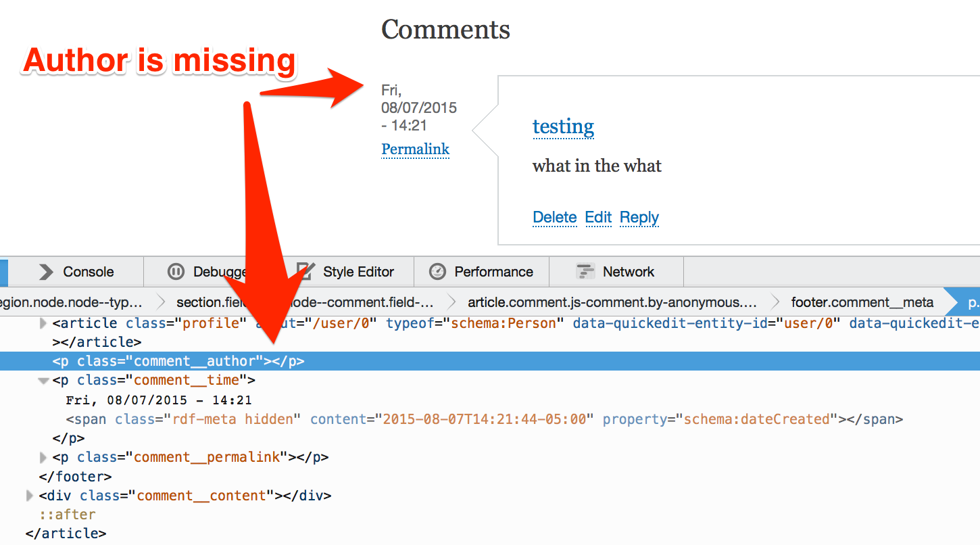Open the testing comment title link
Image resolution: width=980 pixels, height=545 pixels.
[x=563, y=126]
